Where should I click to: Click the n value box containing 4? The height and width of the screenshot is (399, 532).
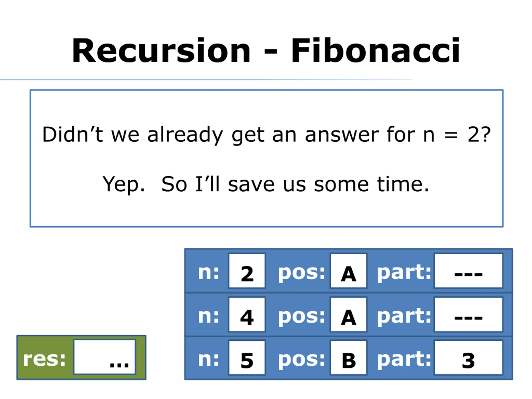point(247,315)
